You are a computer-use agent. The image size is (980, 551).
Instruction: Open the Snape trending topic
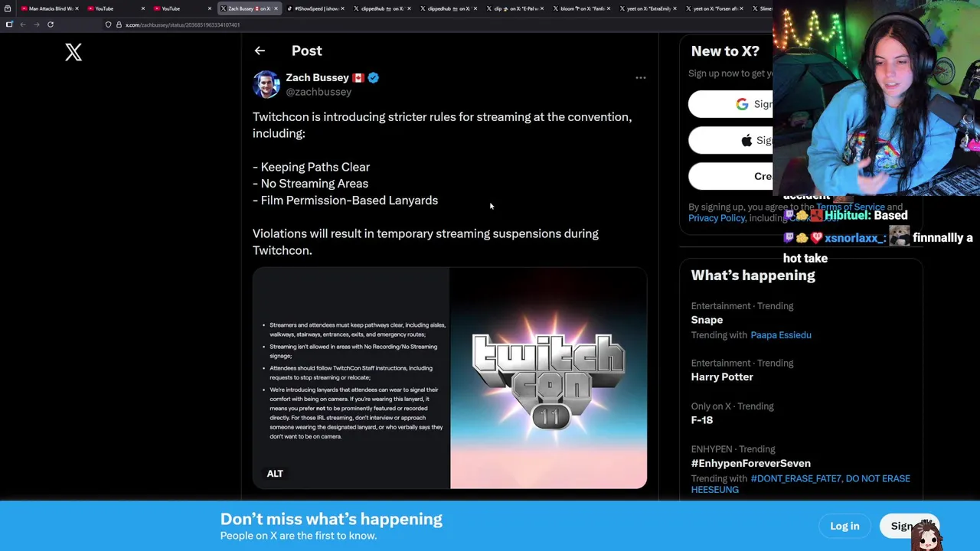(707, 320)
